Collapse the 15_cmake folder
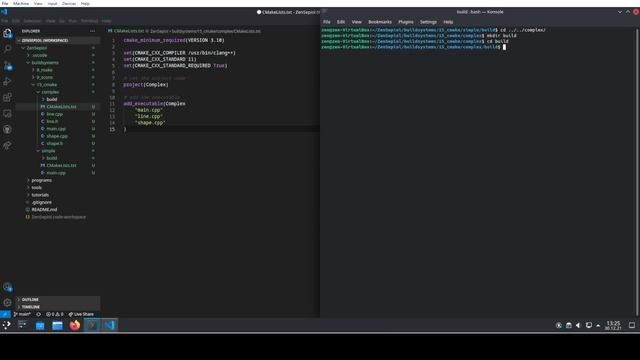This screenshot has width=640, height=360. click(58, 84)
